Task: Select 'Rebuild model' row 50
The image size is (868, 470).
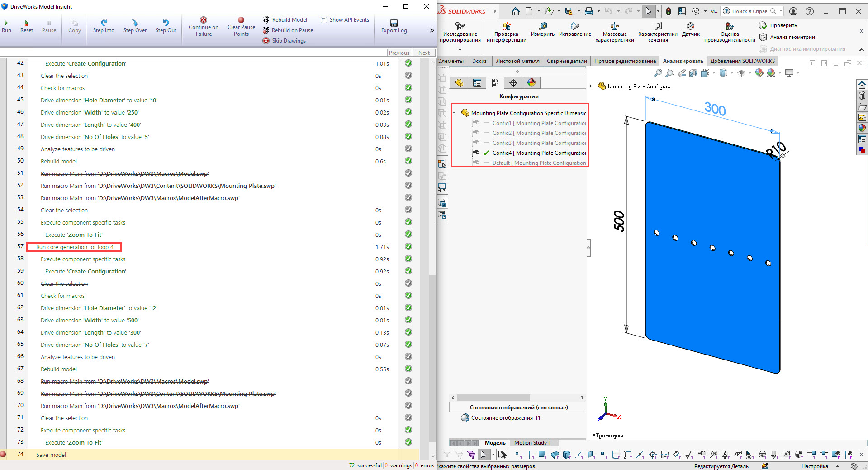Action: coord(59,161)
